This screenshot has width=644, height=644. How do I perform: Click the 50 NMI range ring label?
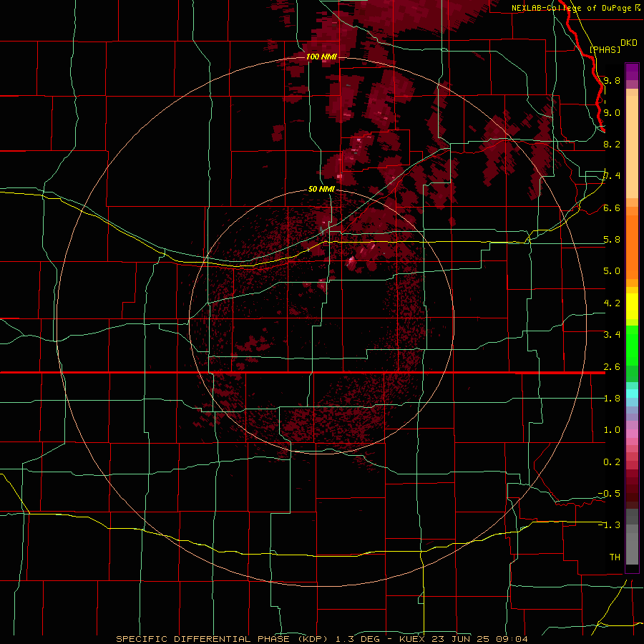pyautogui.click(x=321, y=190)
